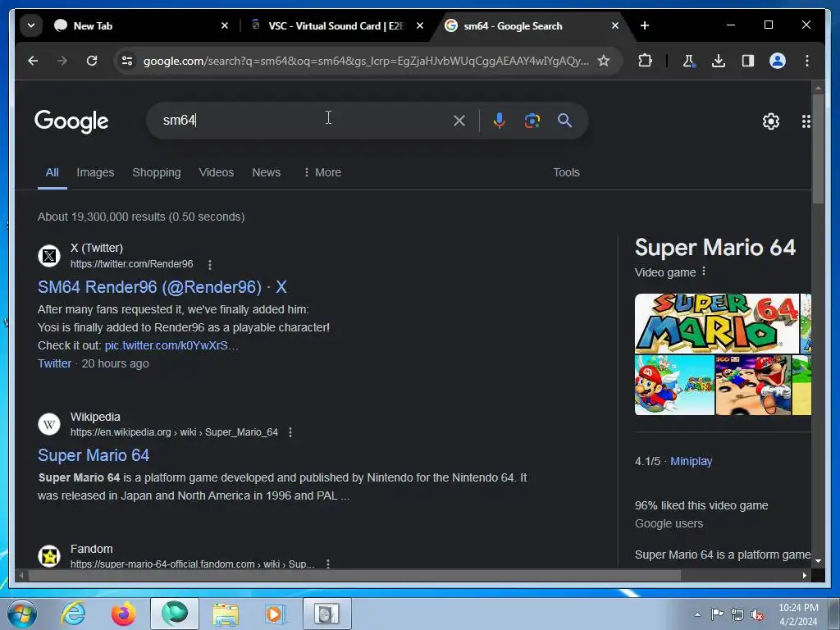
Task: Open a new browser tab with plus button
Action: tap(645, 25)
